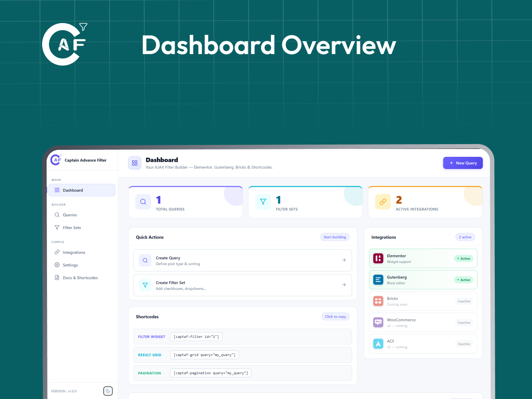Click the Integrations link icon in sidebar
This screenshot has width=532, height=399.
[57, 252]
